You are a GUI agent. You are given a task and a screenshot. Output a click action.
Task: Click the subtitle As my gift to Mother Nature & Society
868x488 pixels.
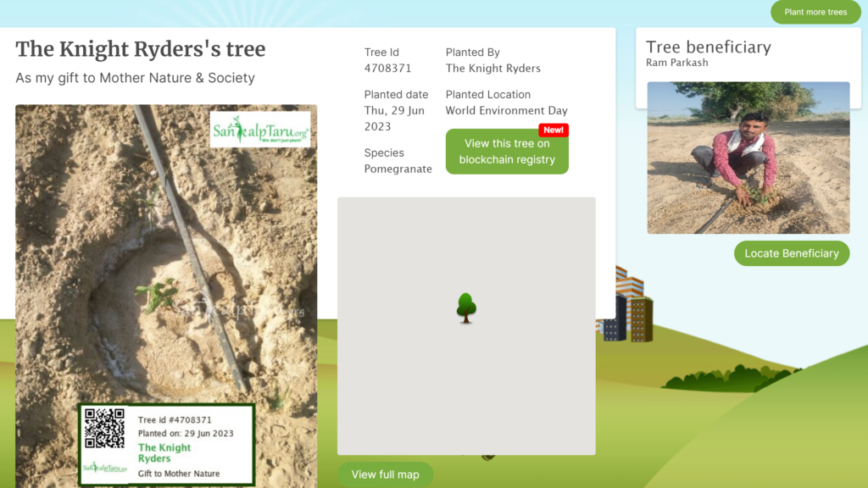point(135,78)
